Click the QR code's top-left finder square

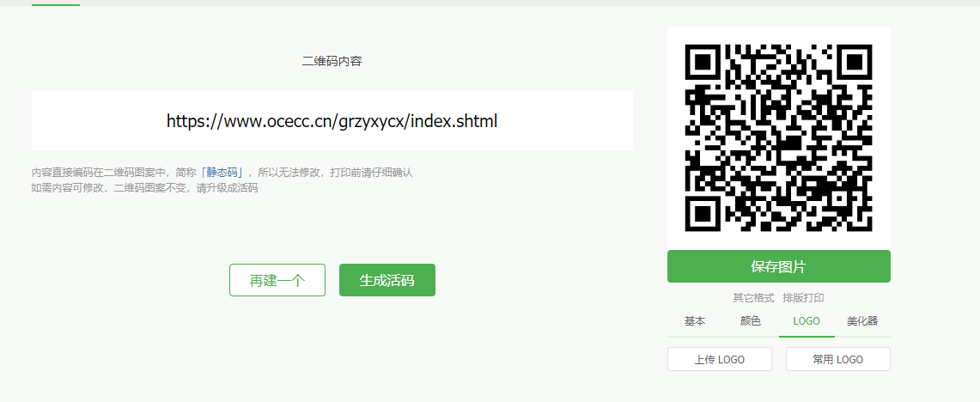[x=703, y=63]
